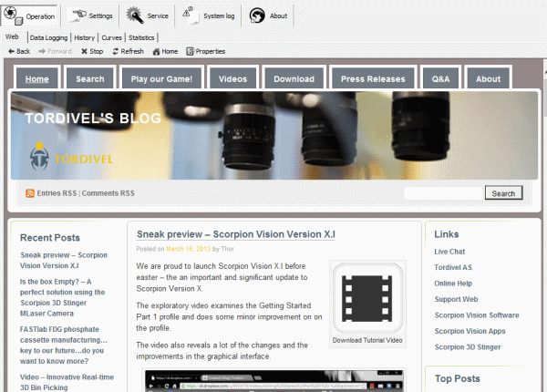Open the Play our Game! menu item

(161, 79)
